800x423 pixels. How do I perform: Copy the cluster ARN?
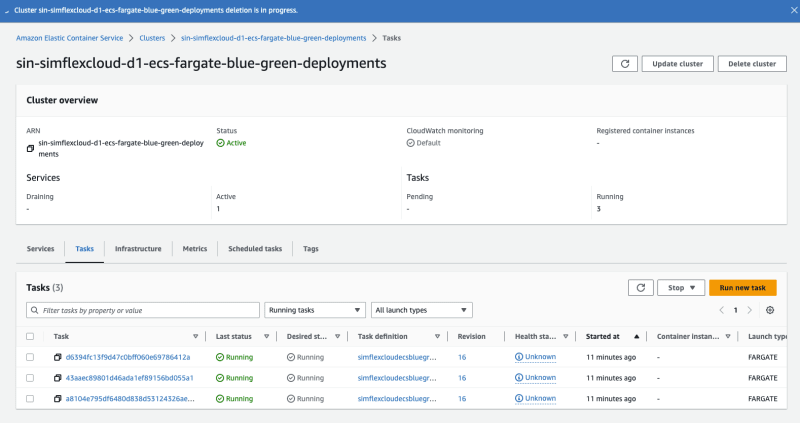31,148
